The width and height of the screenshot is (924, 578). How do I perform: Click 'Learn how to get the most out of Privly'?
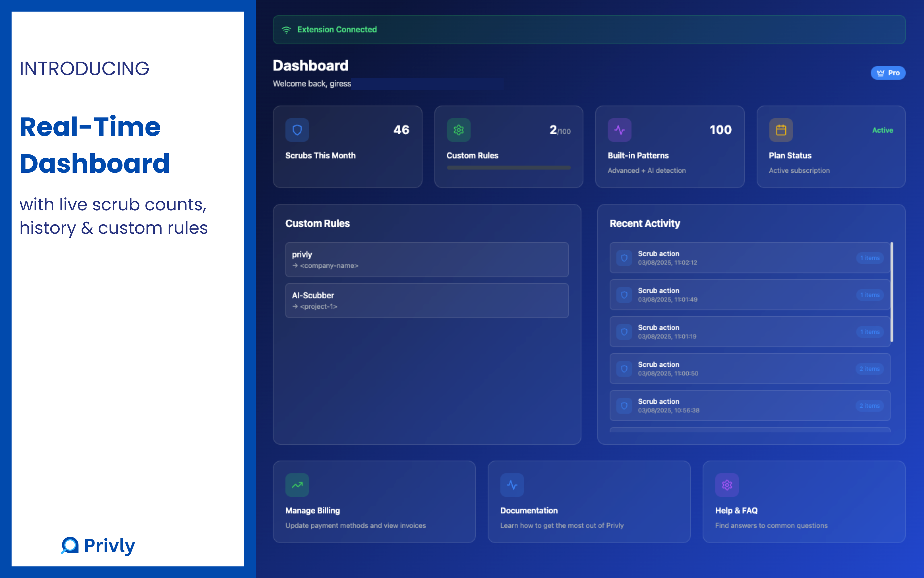pyautogui.click(x=562, y=526)
